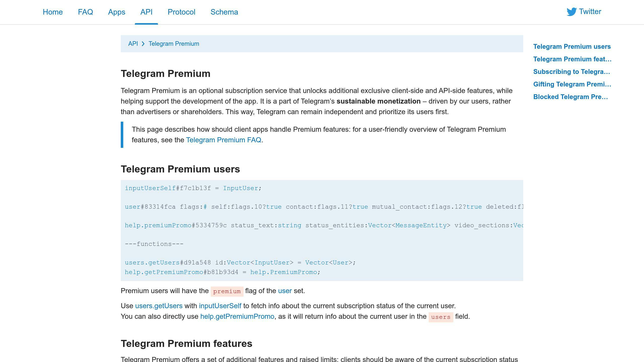The height and width of the screenshot is (362, 644).
Task: Click the API breadcrumb link
Action: click(133, 43)
